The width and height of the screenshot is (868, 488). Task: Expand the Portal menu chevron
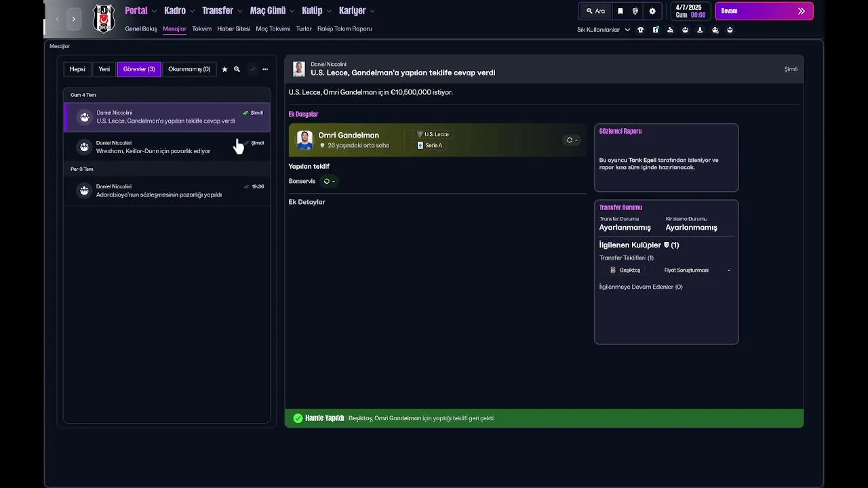pyautogui.click(x=154, y=11)
